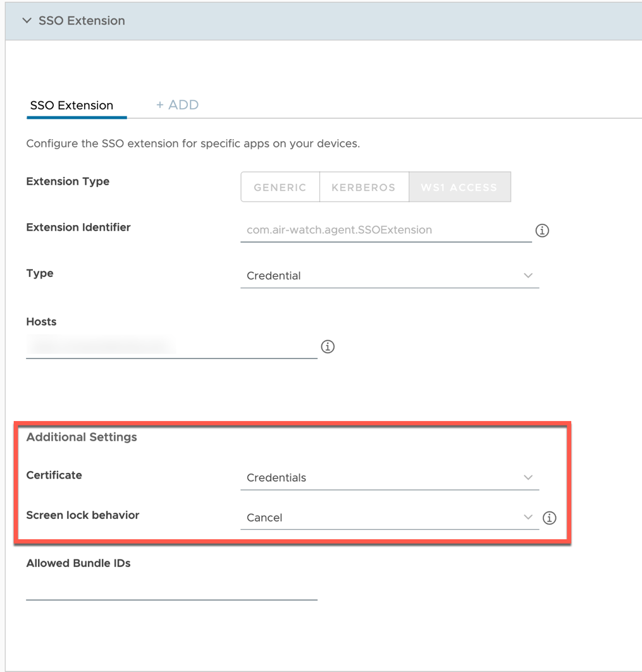Select the GENERIC extension type
Image resolution: width=642 pixels, height=672 pixels.
[x=280, y=187]
